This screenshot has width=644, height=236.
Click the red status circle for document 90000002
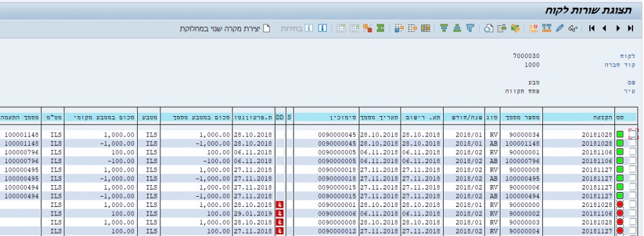pos(620,213)
